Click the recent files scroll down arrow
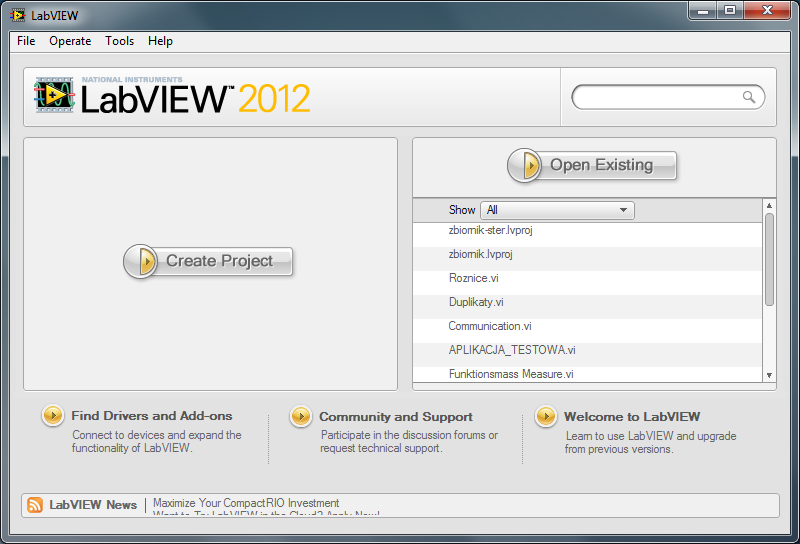This screenshot has height=544, width=800. click(769, 376)
